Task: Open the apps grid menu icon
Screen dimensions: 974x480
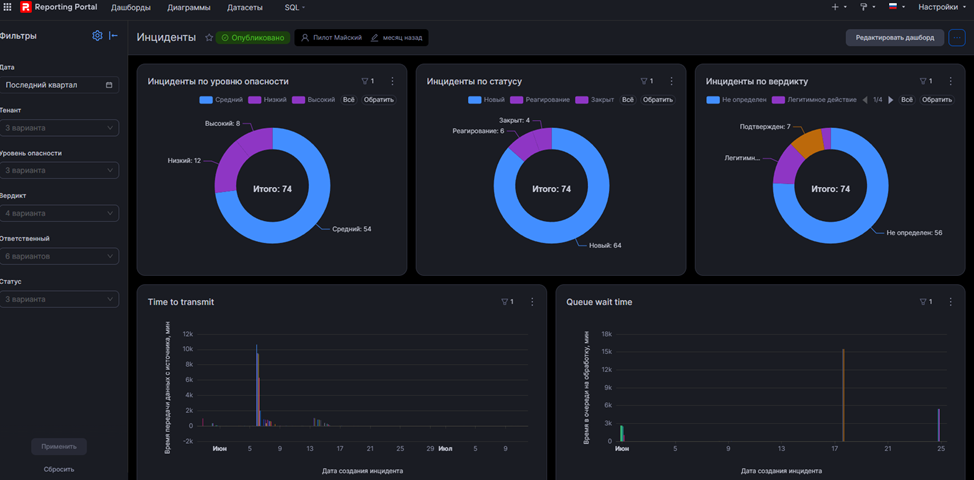Action: tap(7, 7)
